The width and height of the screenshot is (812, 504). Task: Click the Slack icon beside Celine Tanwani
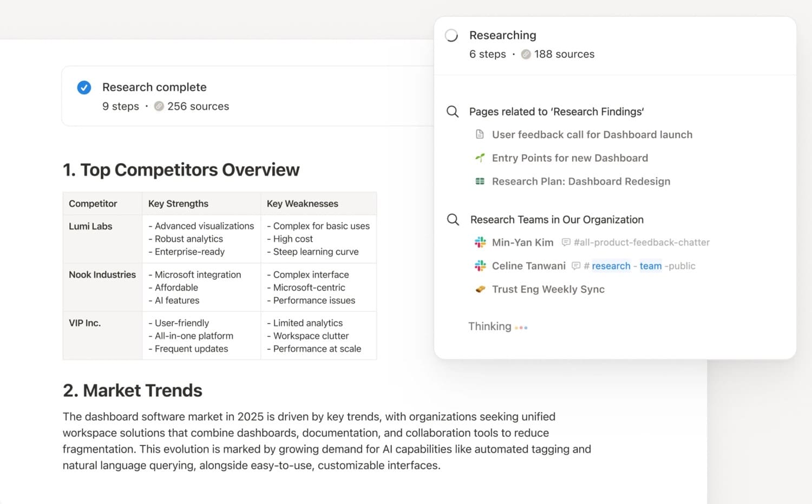(x=480, y=266)
